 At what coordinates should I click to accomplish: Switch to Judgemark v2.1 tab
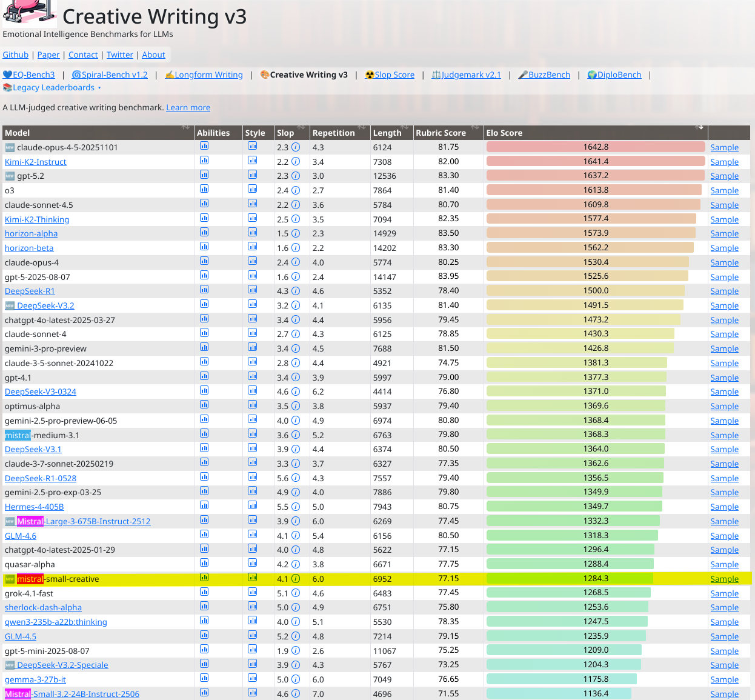coord(466,75)
